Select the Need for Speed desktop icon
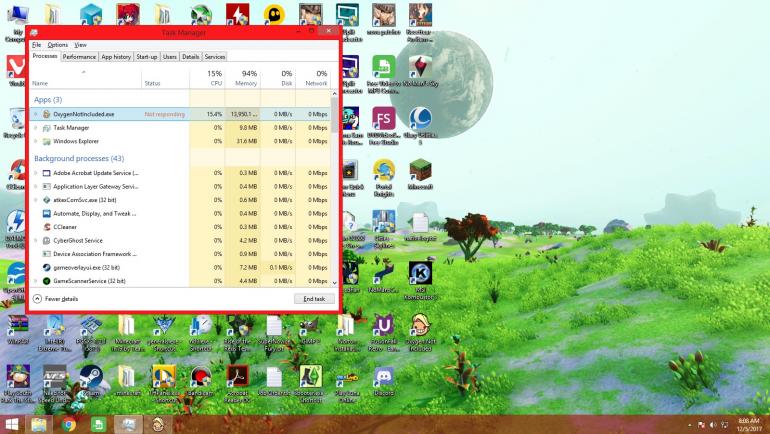 [x=54, y=384]
